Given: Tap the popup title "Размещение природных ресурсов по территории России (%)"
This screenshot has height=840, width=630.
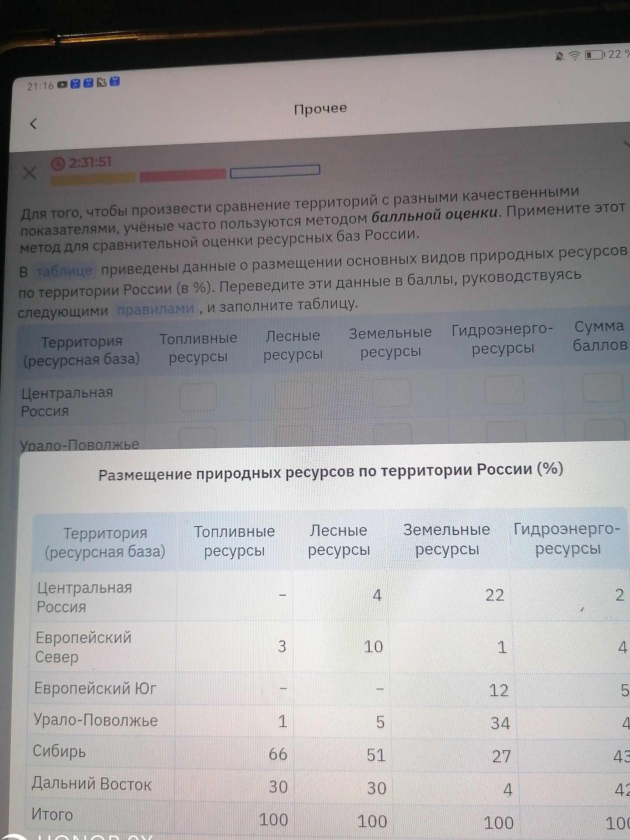Looking at the screenshot, I should [x=331, y=472].
